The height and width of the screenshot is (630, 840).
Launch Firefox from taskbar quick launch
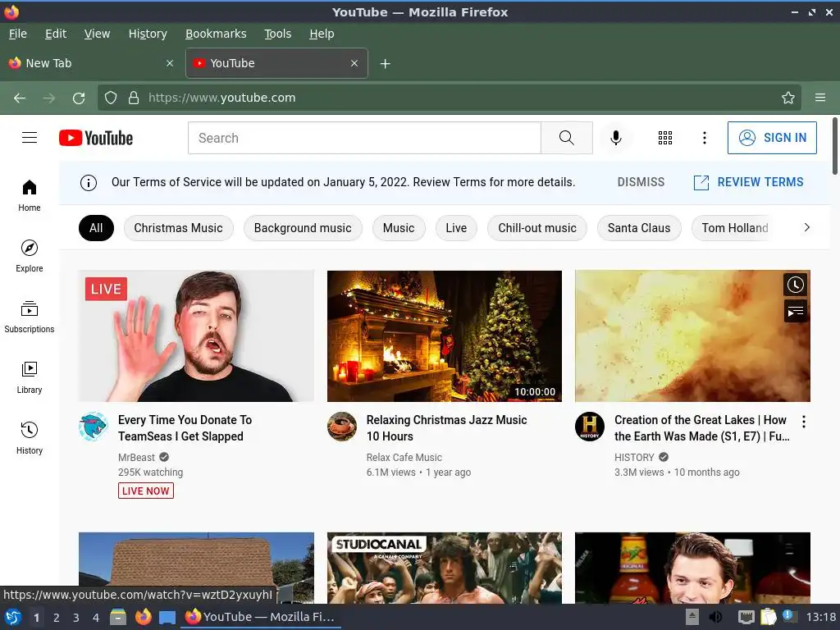coord(143,617)
